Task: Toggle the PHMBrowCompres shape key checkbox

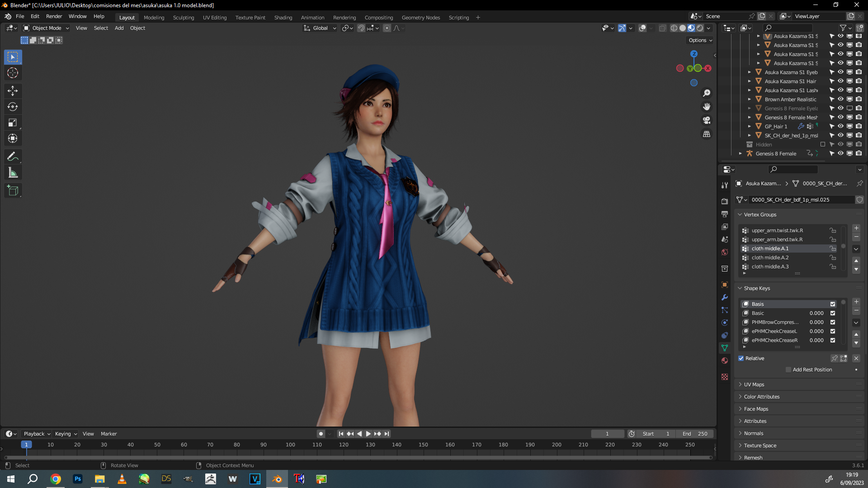Action: [x=833, y=322]
